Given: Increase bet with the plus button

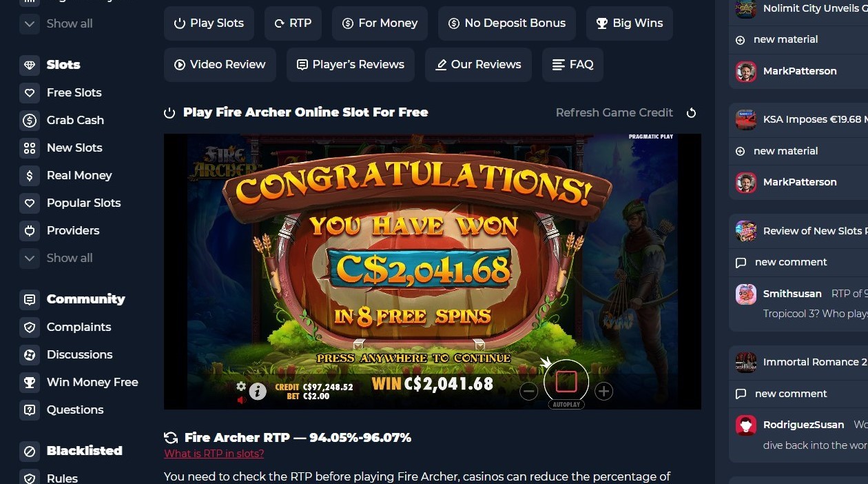Looking at the screenshot, I should point(603,392).
